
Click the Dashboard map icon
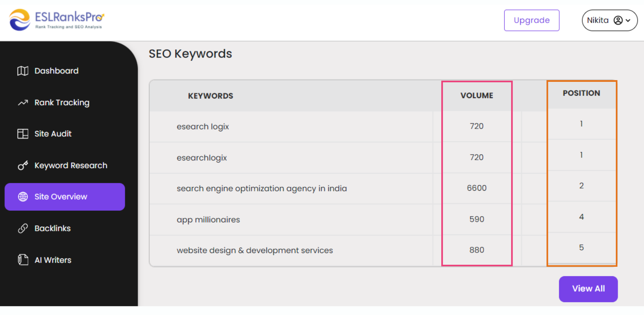(x=23, y=71)
